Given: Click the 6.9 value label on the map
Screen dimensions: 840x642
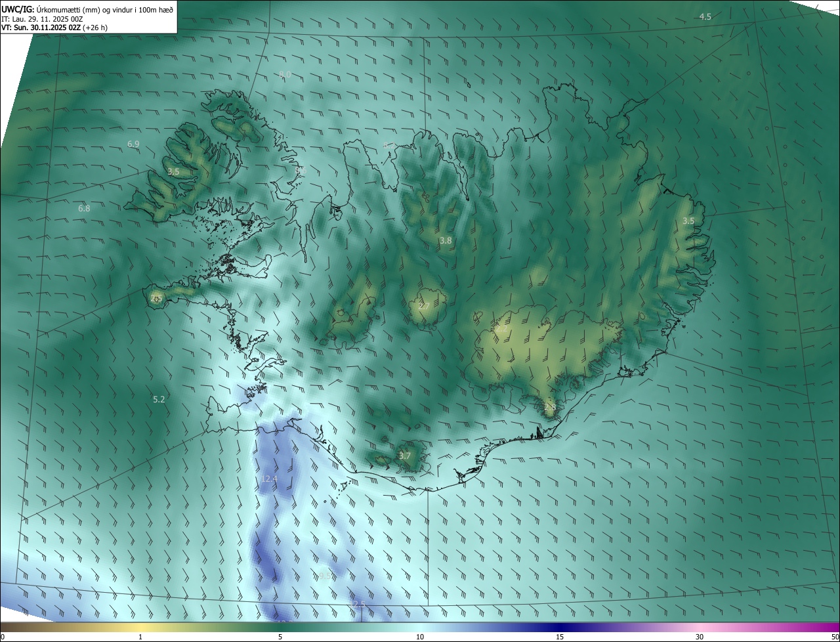Looking at the screenshot, I should pos(133,144).
